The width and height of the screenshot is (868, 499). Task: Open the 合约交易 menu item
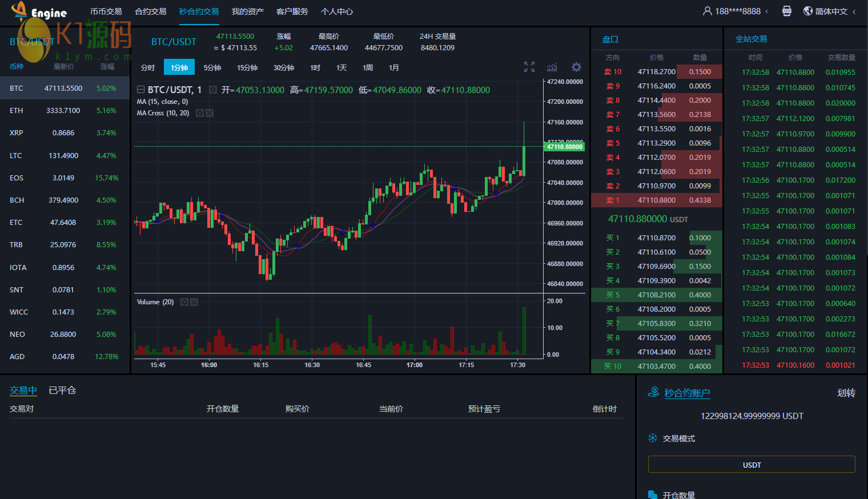coord(151,11)
